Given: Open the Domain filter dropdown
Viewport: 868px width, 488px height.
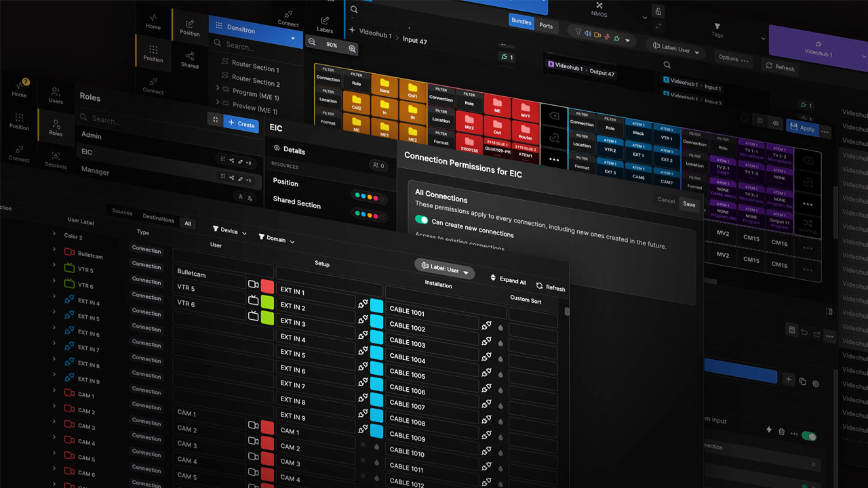Looking at the screenshot, I should pyautogui.click(x=277, y=239).
